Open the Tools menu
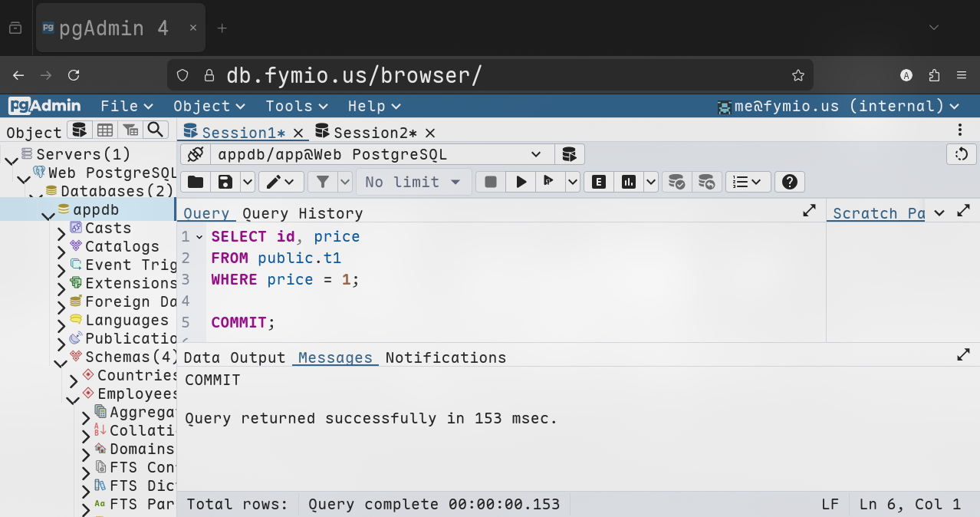Image resolution: width=980 pixels, height=517 pixels. 296,106
